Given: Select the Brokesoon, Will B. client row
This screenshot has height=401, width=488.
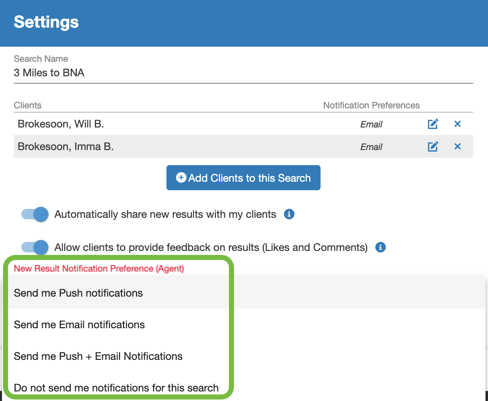Looking at the screenshot, I should (243, 124).
